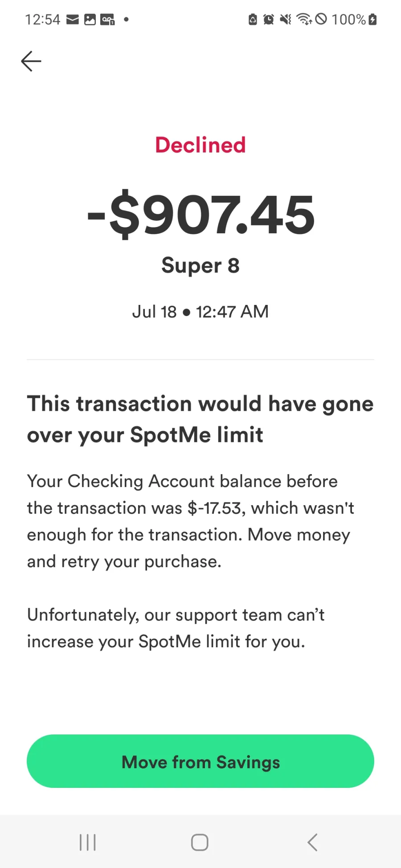
Task: Tap the support team SpotMe limit notice
Action: coord(176,628)
